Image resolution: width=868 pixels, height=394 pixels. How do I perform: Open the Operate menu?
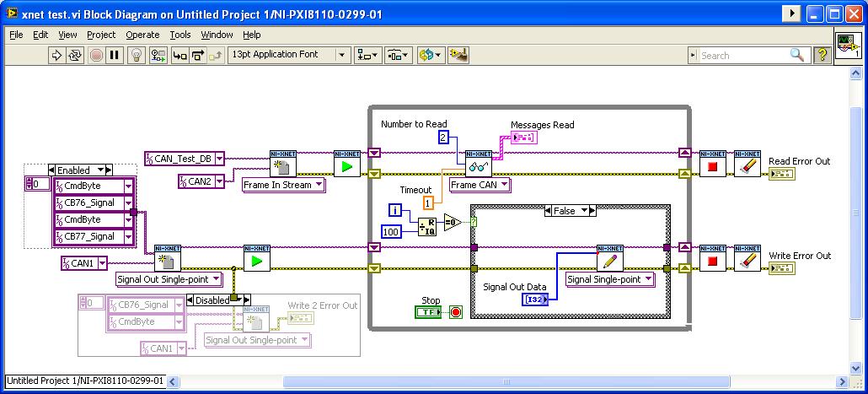[142, 35]
